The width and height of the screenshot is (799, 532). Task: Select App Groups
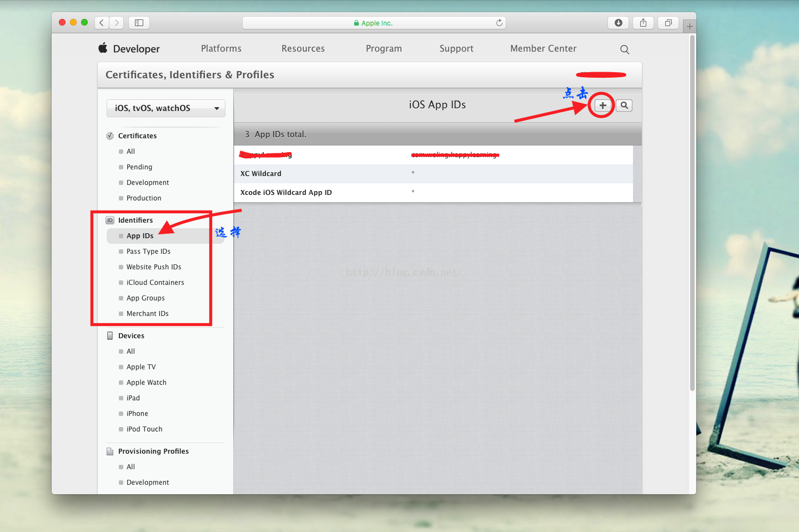(145, 298)
